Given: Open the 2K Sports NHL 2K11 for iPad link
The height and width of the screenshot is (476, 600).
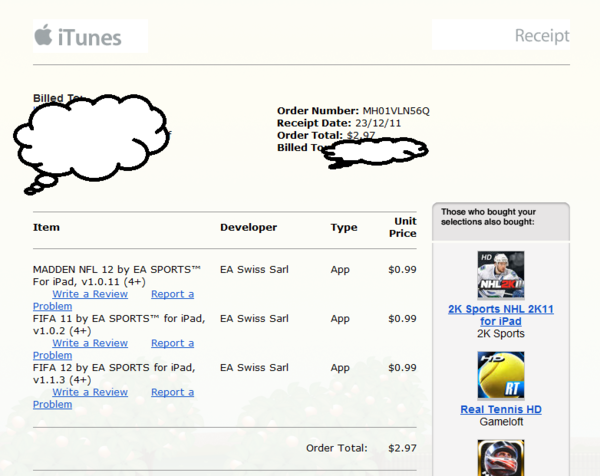Looking at the screenshot, I should click(x=501, y=315).
